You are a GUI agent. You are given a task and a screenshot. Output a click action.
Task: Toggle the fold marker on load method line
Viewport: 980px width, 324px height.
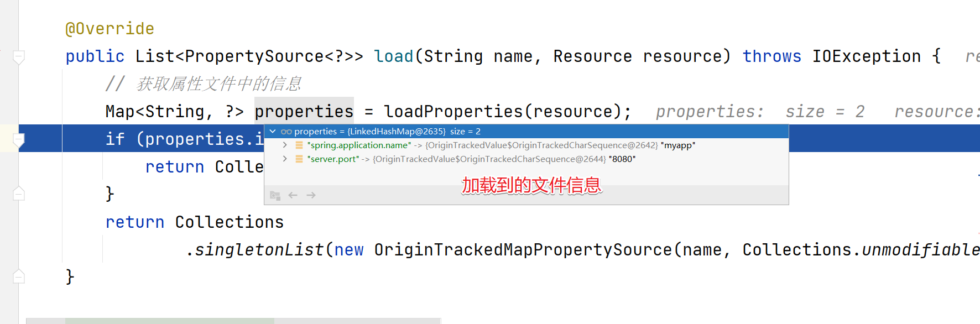tap(18, 56)
